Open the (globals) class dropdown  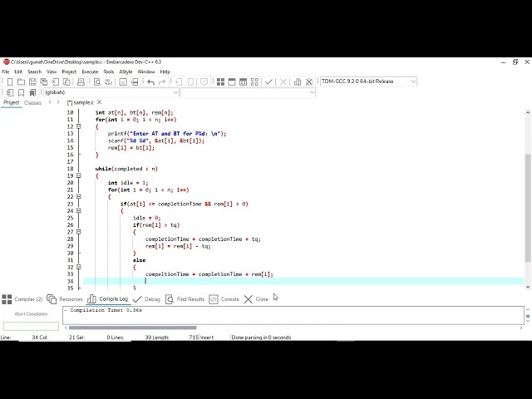(x=111, y=92)
